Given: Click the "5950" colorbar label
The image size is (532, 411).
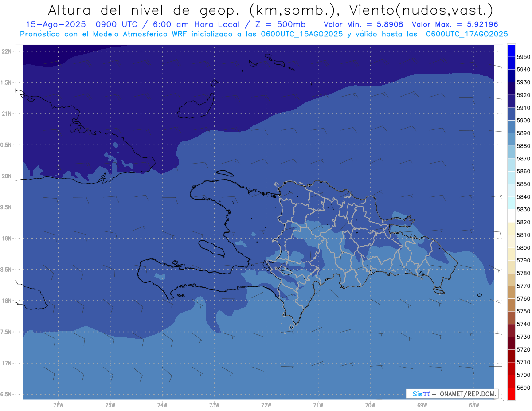Looking at the screenshot, I should click(523, 57).
